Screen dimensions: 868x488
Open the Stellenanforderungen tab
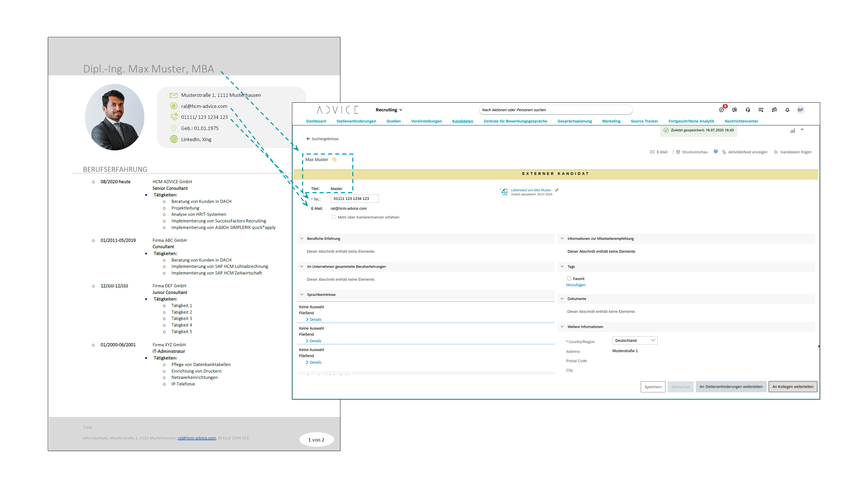(x=356, y=121)
